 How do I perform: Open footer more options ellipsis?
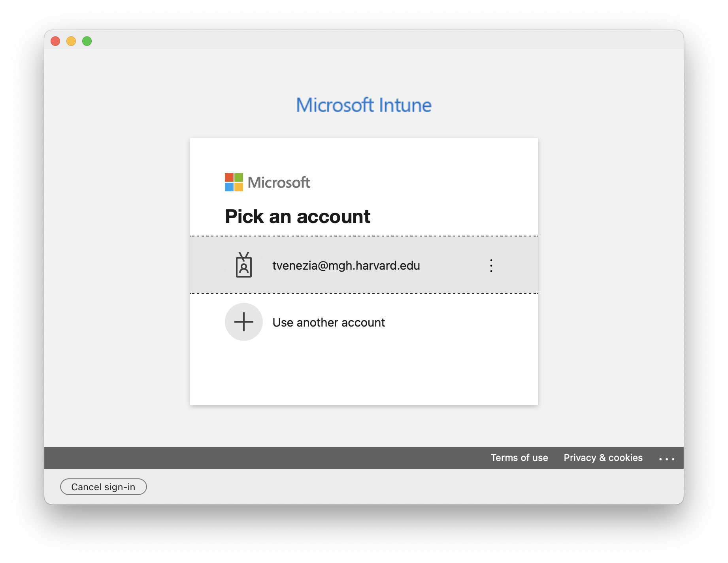667,459
